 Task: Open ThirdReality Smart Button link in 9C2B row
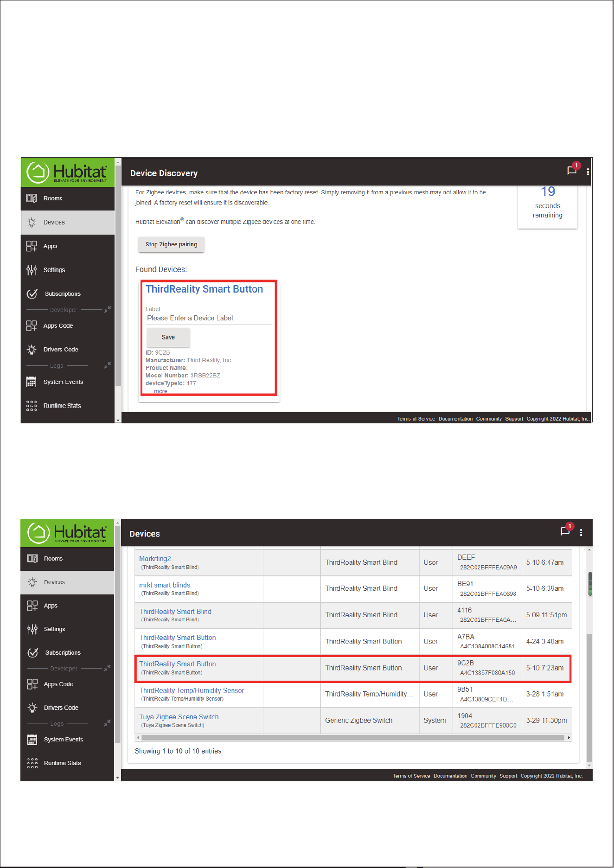[178, 664]
